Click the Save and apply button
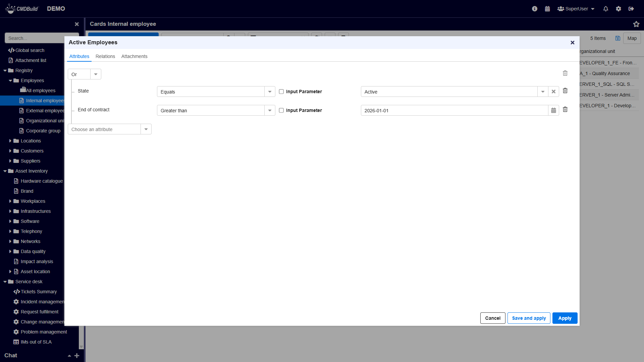The height and width of the screenshot is (362, 644). click(x=529, y=318)
